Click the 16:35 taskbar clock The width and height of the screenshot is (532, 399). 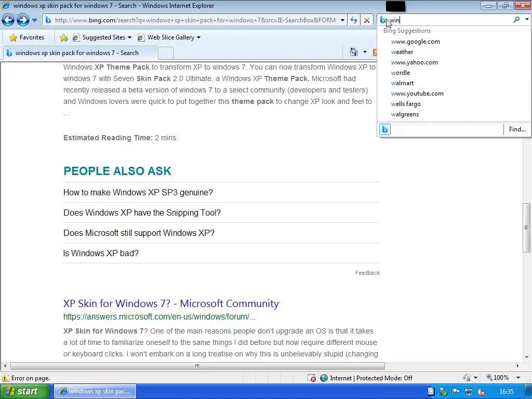[x=506, y=392]
